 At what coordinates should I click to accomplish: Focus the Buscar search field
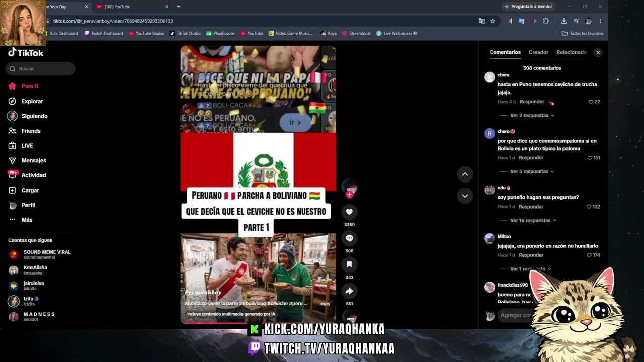(x=41, y=69)
